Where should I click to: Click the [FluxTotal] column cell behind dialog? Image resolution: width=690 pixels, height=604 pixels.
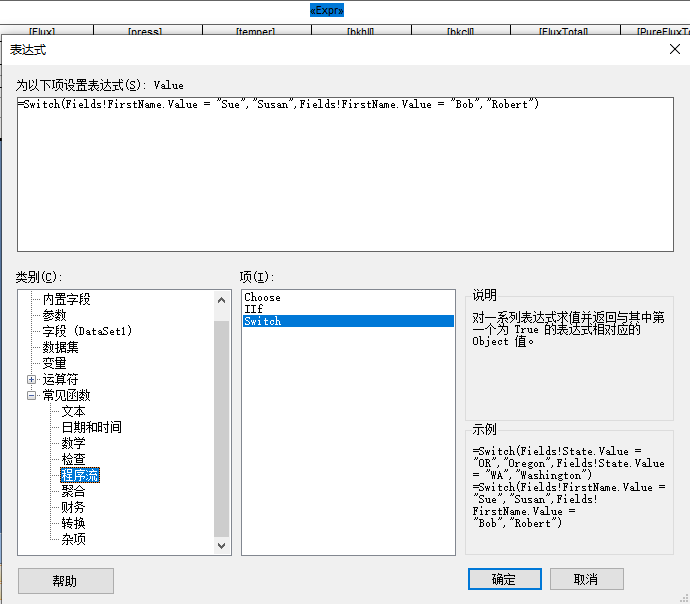[x=565, y=30]
